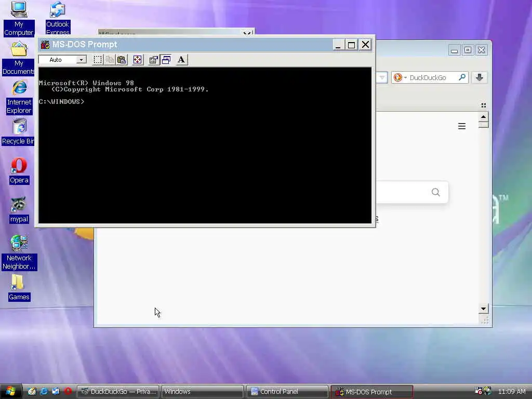
Task: Minimize the MS-DOS Prompt window
Action: click(338, 45)
